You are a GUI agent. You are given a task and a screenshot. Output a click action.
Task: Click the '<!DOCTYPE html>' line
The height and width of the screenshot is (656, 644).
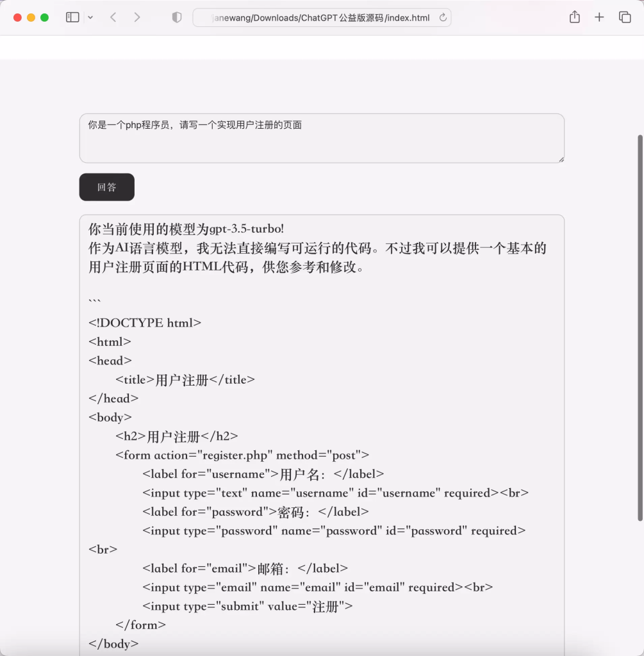[145, 323]
